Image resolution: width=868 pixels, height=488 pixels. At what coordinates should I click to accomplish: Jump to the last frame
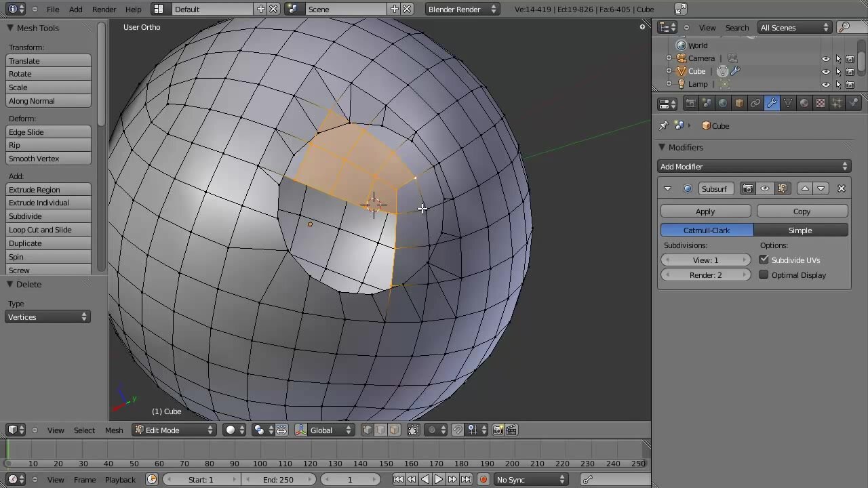pyautogui.click(x=466, y=479)
